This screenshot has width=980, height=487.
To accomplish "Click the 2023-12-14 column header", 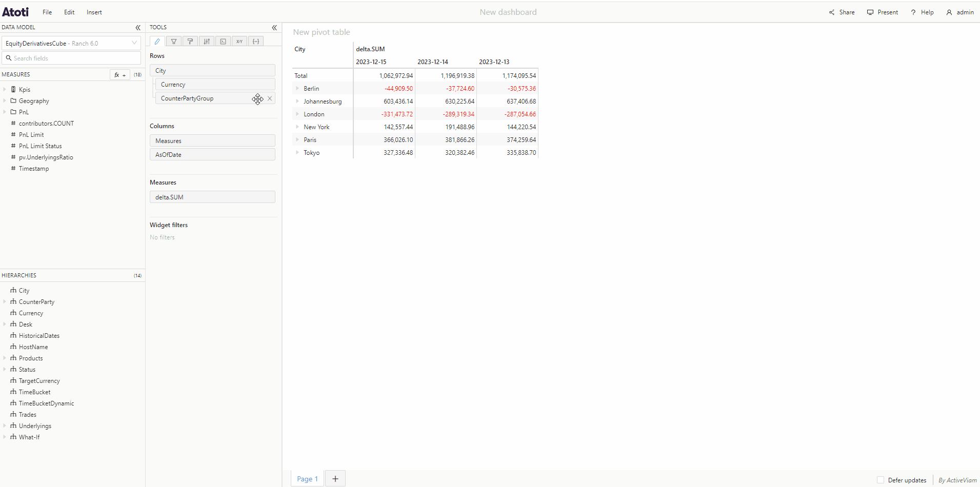I will (x=433, y=62).
